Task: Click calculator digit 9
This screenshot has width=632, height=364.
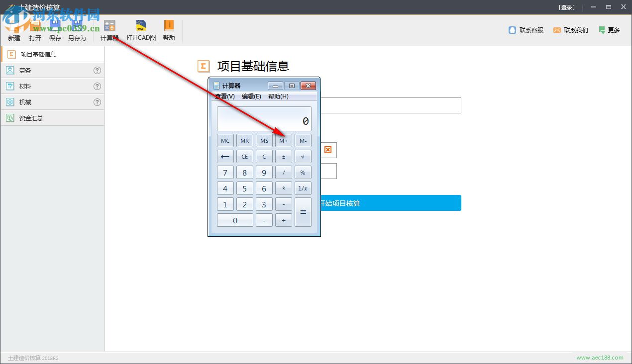Action: 264,173
